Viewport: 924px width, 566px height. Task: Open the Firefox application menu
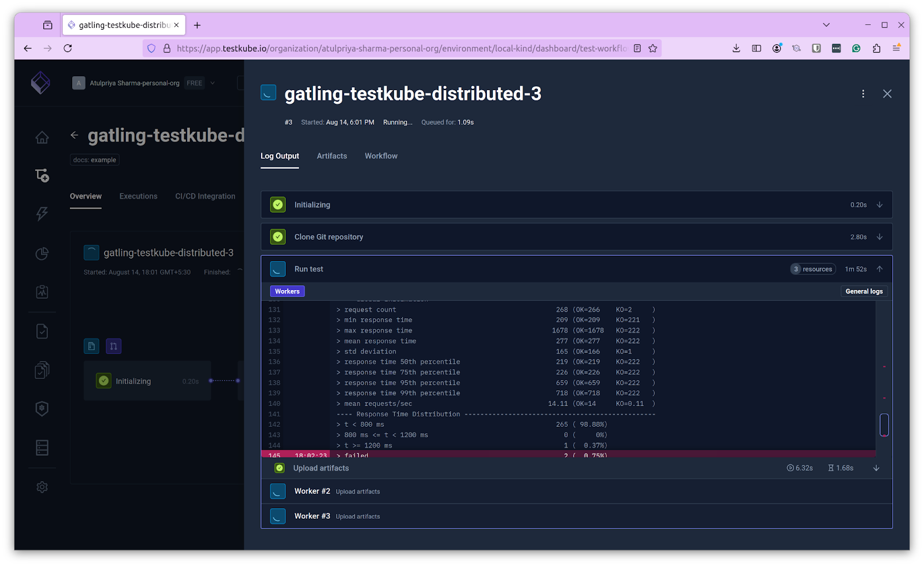point(896,49)
